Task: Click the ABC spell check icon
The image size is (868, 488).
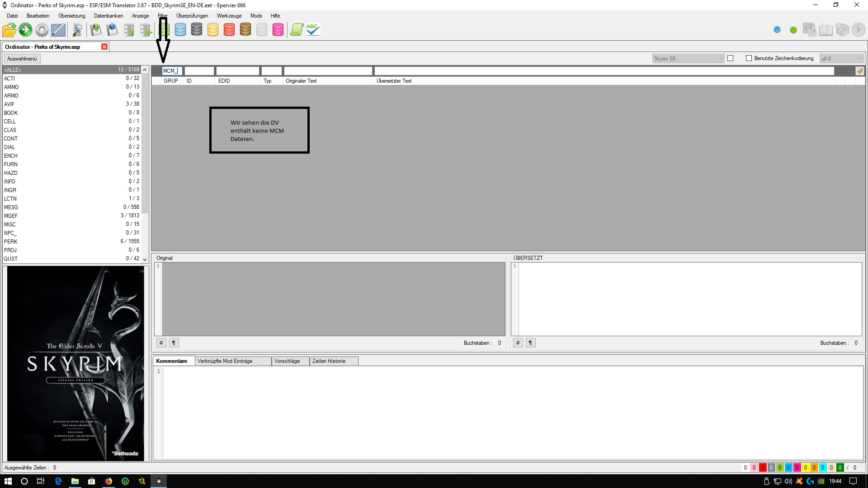Action: click(313, 30)
